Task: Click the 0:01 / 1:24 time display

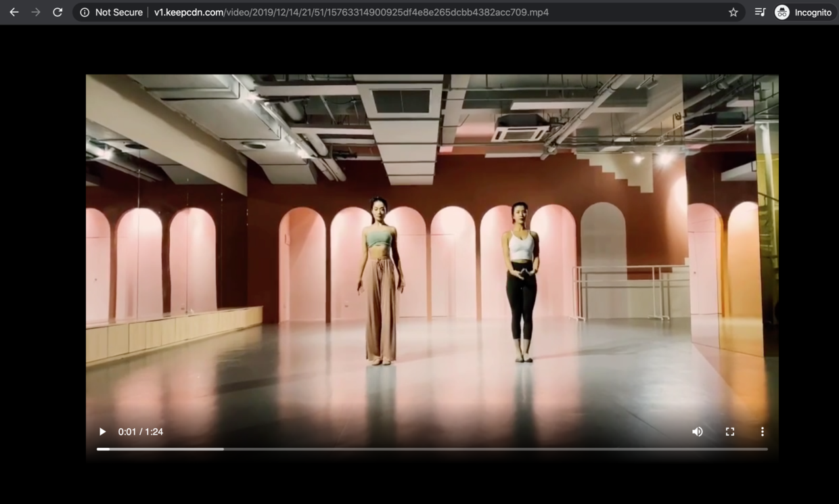Action: click(141, 432)
